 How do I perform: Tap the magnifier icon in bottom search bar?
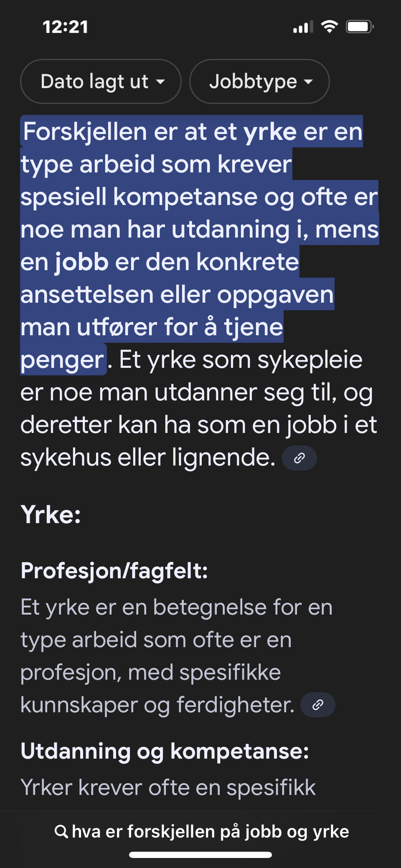click(x=61, y=832)
